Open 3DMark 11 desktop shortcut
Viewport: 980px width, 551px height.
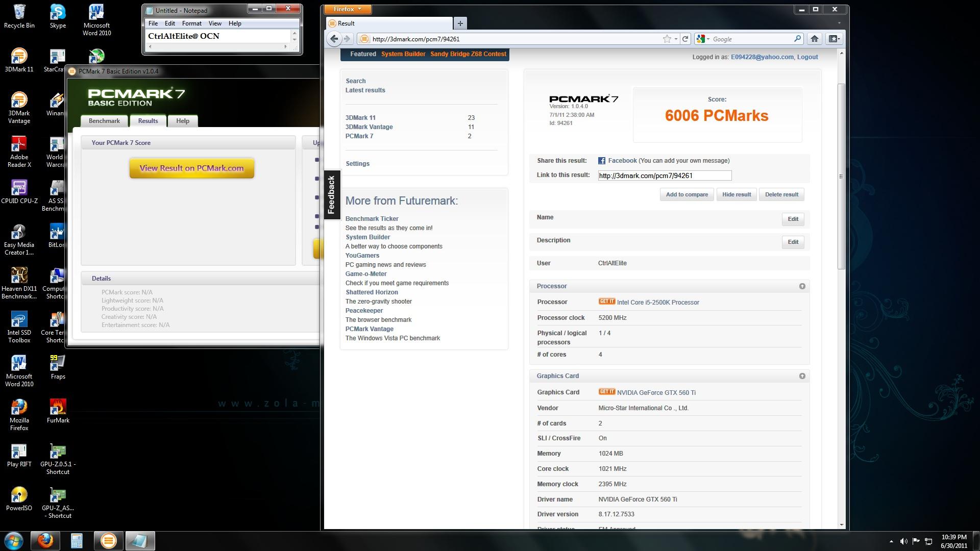[x=19, y=60]
